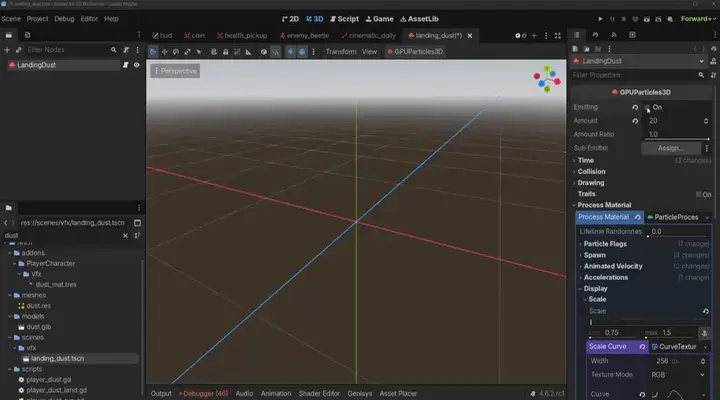Click the Assign... sub emitter button
This screenshot has width=720, height=400.
[671, 148]
